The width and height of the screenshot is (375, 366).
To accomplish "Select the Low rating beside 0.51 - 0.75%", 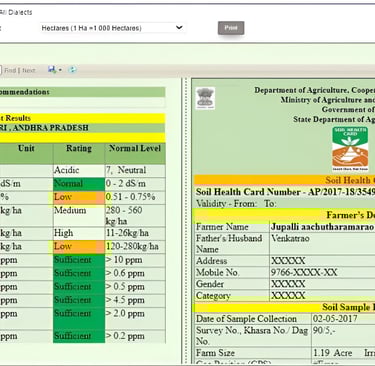I will [79, 197].
